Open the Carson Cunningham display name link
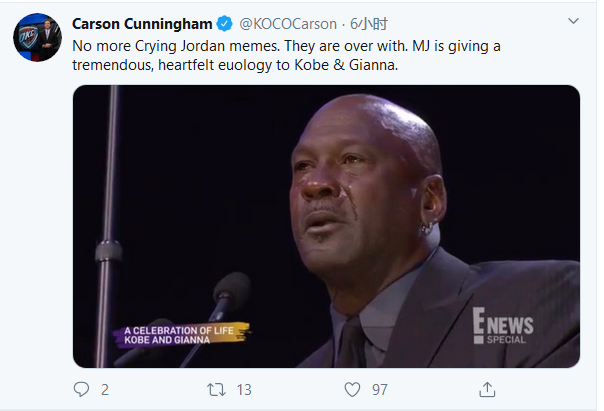 pyautogui.click(x=144, y=24)
